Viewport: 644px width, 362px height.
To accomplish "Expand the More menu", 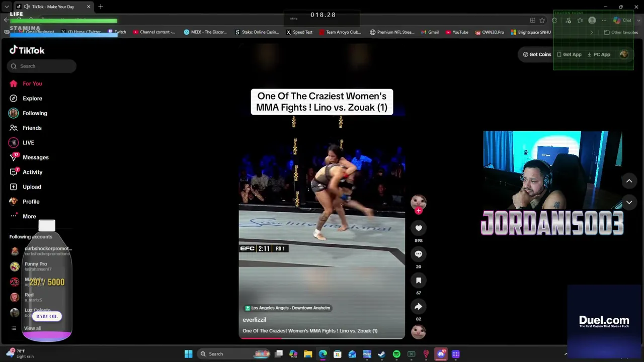I will (x=23, y=216).
